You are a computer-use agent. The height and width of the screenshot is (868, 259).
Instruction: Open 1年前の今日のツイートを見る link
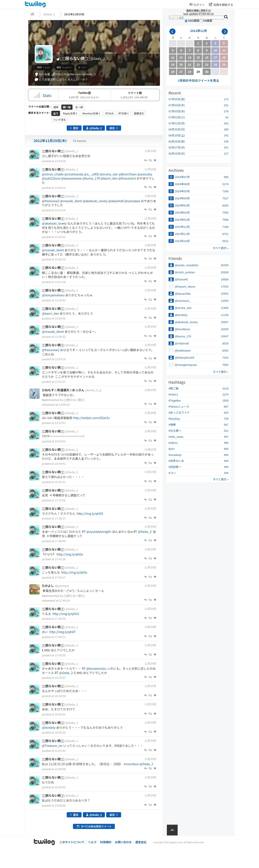(x=198, y=81)
